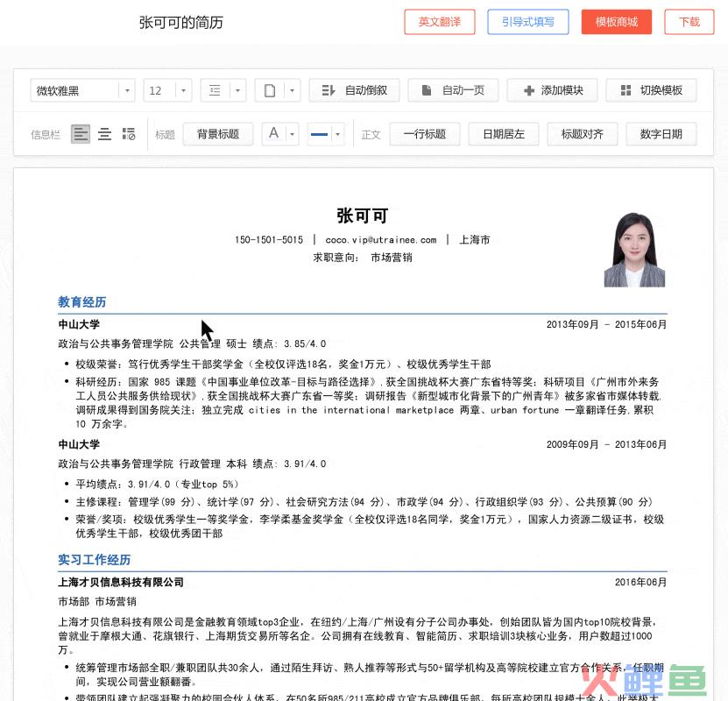Expand the font size 12 dropdown arrow
Image resolution: width=728 pixels, height=701 pixels.
(183, 90)
